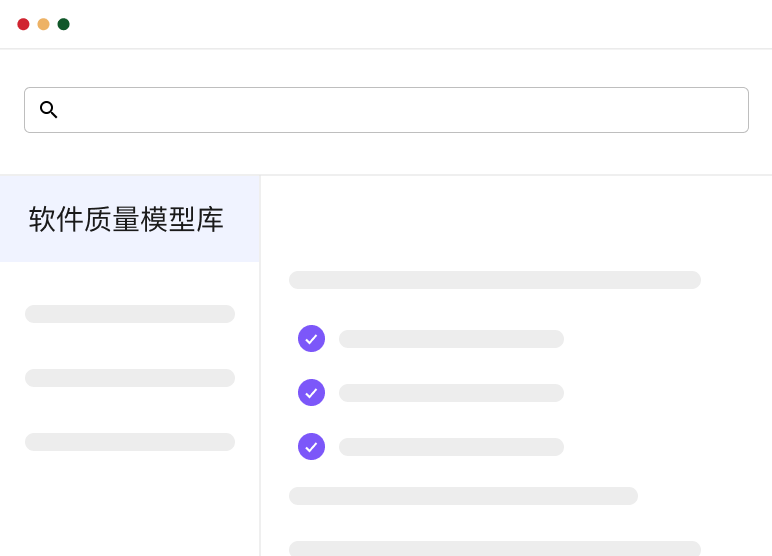Screen dimensions: 772x556
Task: Click the bottom-most content placeholder bar
Action: (x=494, y=548)
